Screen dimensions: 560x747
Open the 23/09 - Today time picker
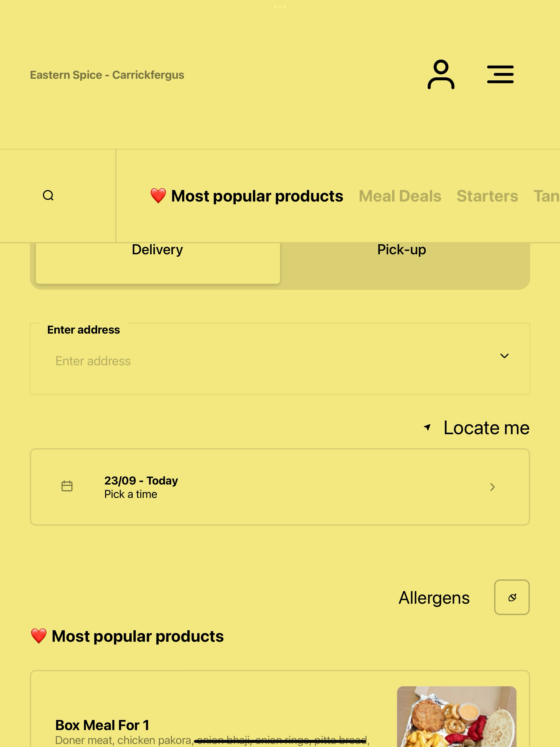pos(280,487)
